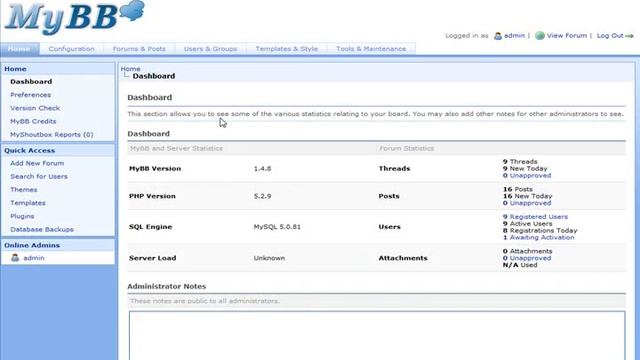The height and width of the screenshot is (360, 640).
Task: Click the Server Load value Unknown
Action: (x=269, y=258)
